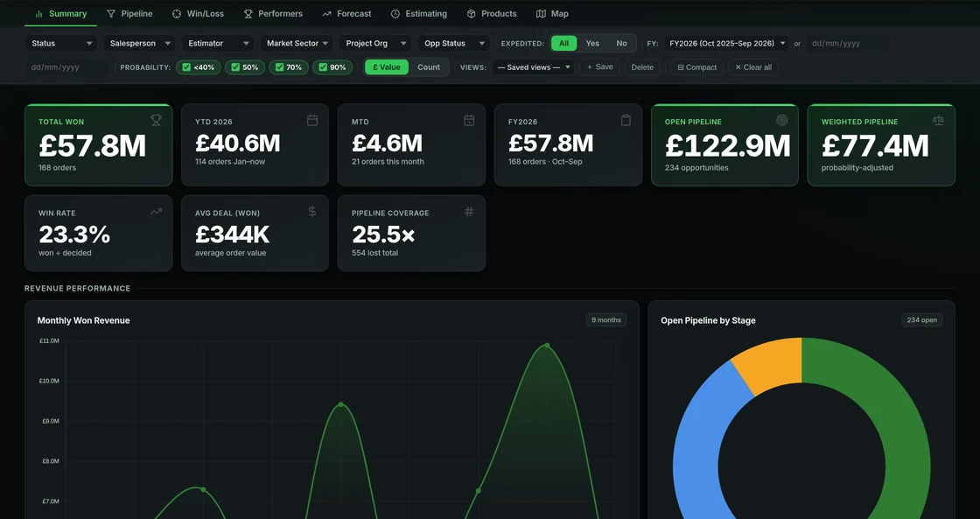
Task: Select All for the Expedited filter
Action: (x=563, y=43)
